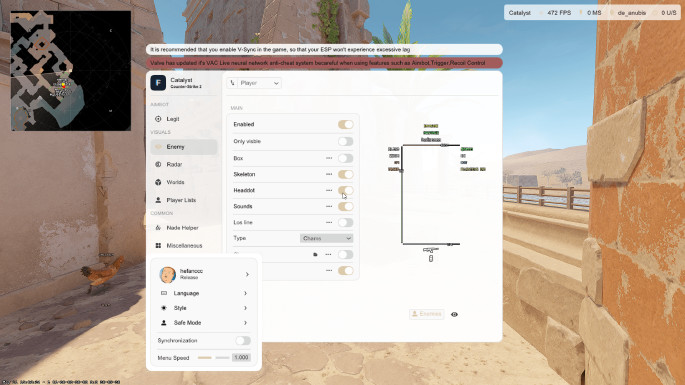
Task: Open Los line options via its three-dot icon
Action: coord(329,222)
